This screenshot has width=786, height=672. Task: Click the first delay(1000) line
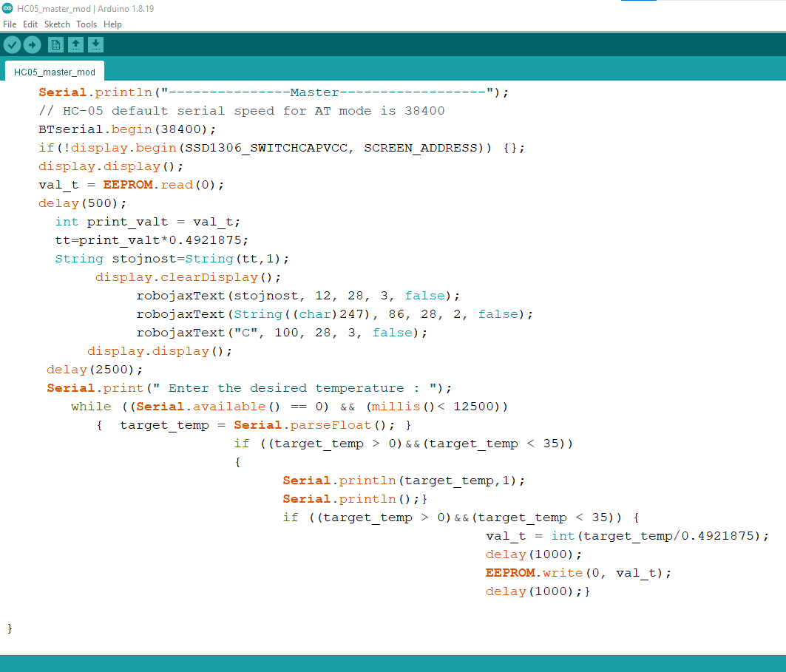point(534,554)
